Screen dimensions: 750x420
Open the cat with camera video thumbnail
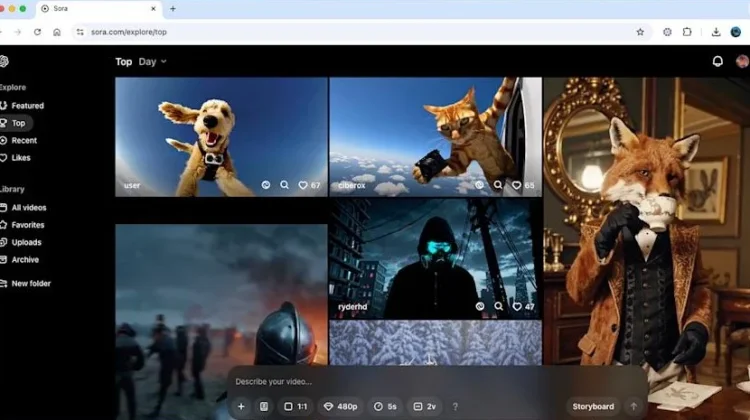(x=436, y=137)
